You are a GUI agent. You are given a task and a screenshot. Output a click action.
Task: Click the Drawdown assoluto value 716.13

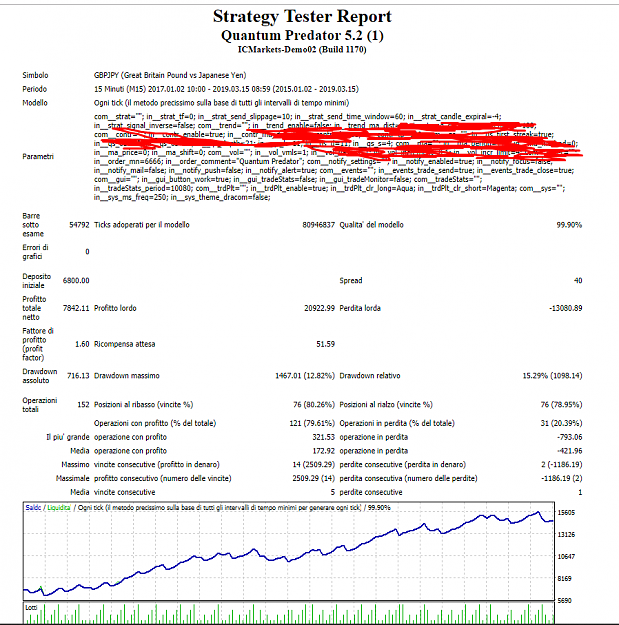click(x=78, y=375)
